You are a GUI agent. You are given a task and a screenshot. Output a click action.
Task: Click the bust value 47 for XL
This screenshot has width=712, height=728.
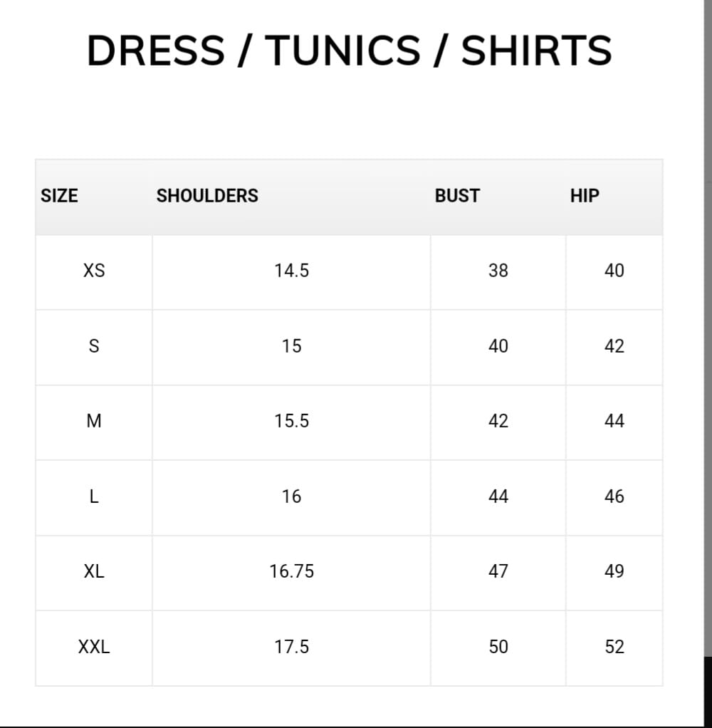pos(498,571)
